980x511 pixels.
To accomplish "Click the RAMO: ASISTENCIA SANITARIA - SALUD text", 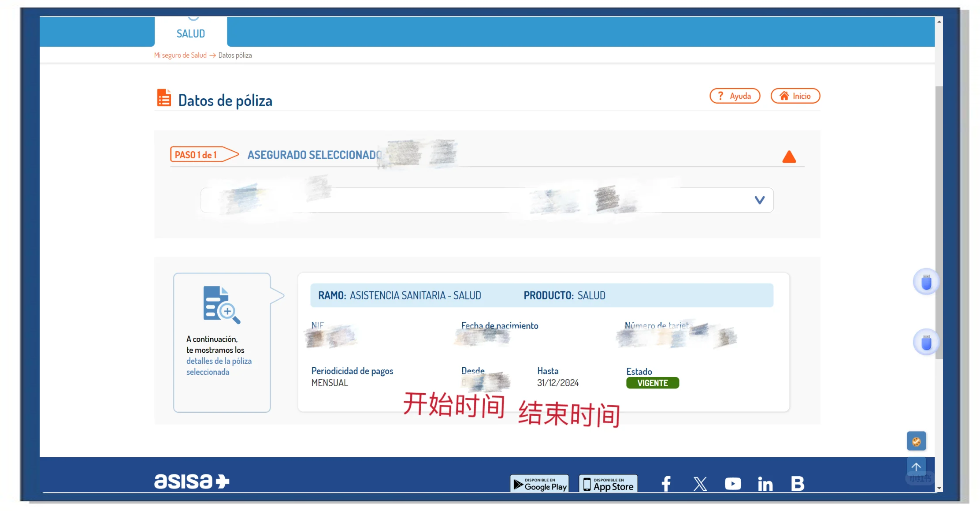I will pos(400,295).
